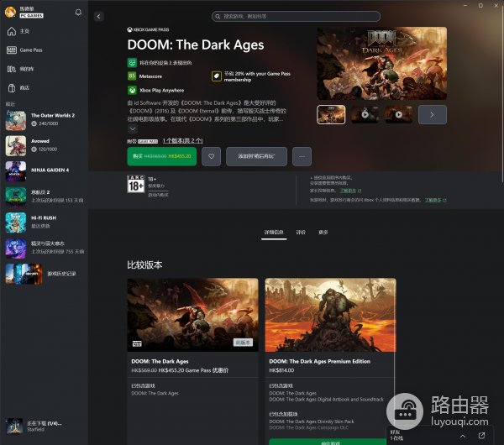Open the Home sidebar item

44,31
